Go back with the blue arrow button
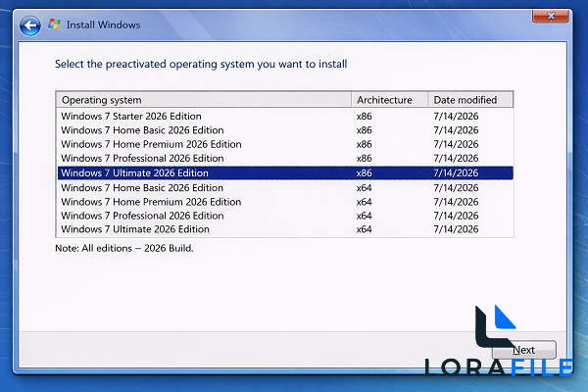The width and height of the screenshot is (588, 392). coord(30,25)
